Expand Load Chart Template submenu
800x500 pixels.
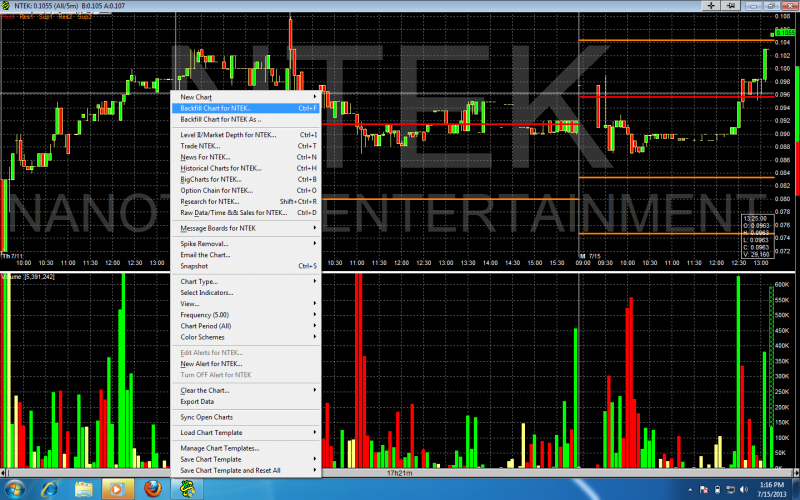tap(246, 433)
